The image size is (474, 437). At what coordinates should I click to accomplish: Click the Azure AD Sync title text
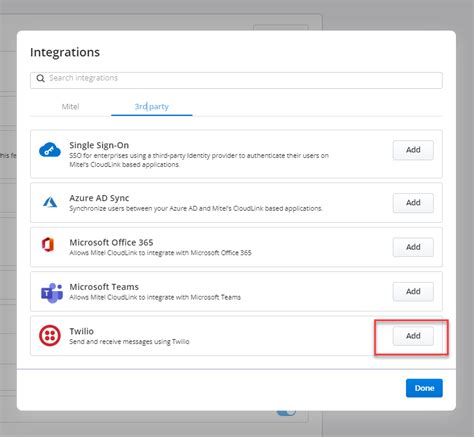[x=99, y=198]
